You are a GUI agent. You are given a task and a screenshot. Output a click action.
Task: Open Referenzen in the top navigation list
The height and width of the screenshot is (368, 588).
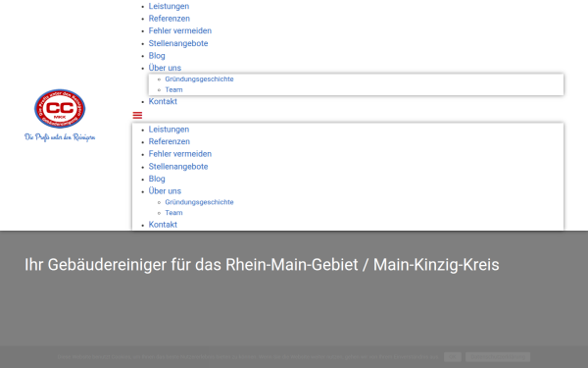pos(170,19)
